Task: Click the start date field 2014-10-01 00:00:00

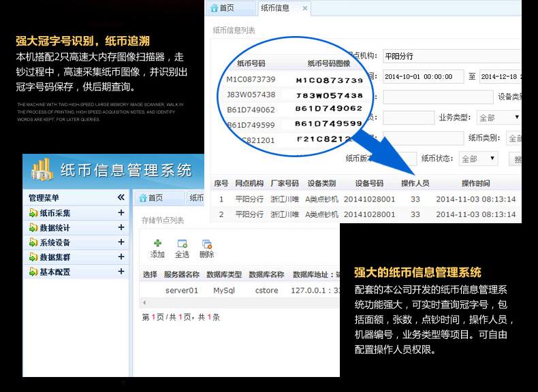Action: [x=422, y=76]
